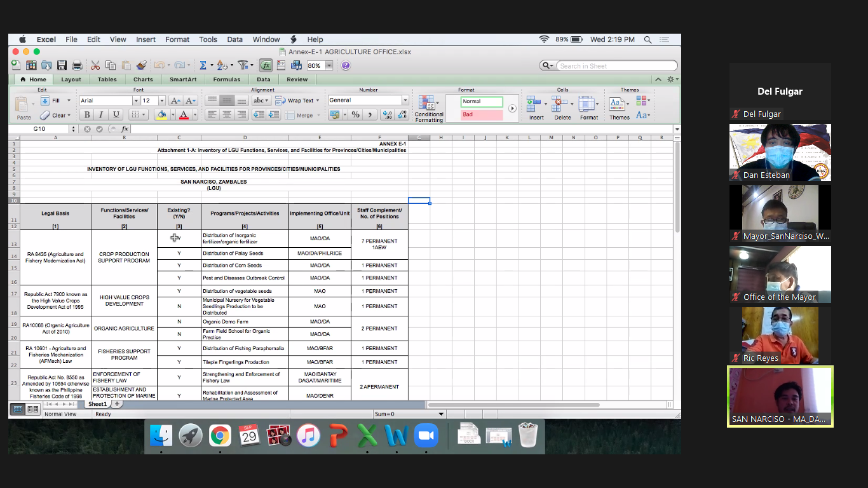
Task: Apply comma style number format
Action: click(x=370, y=115)
